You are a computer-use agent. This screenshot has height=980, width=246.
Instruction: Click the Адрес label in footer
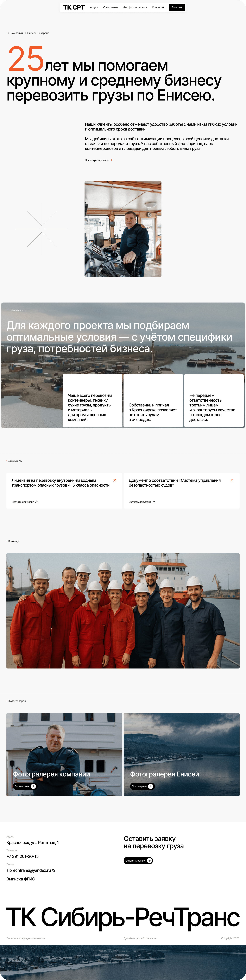[10, 837]
